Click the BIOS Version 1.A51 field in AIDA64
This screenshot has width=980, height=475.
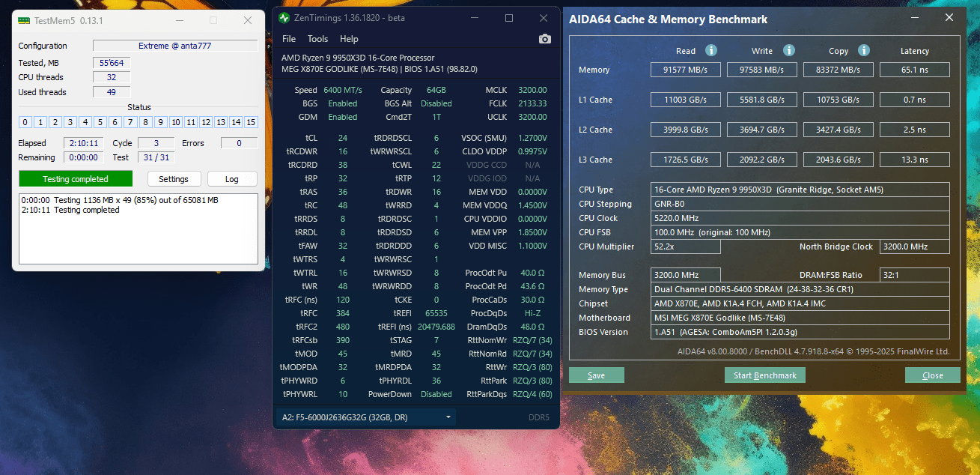click(800, 332)
